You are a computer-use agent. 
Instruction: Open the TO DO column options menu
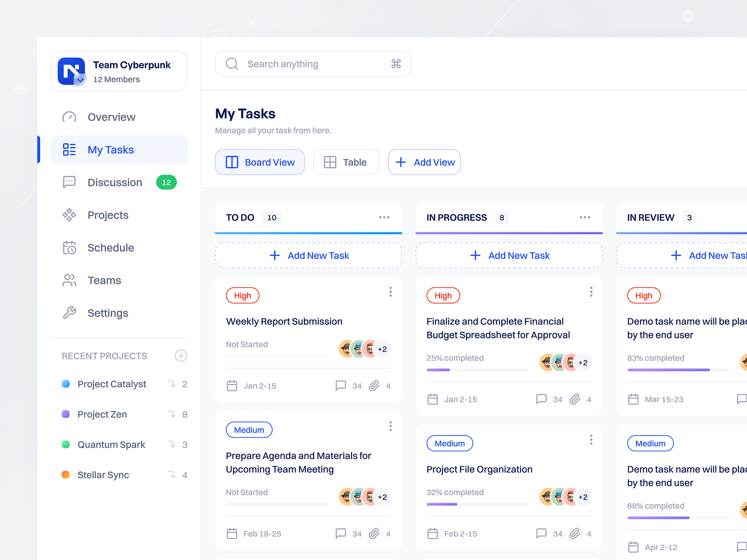point(384,217)
